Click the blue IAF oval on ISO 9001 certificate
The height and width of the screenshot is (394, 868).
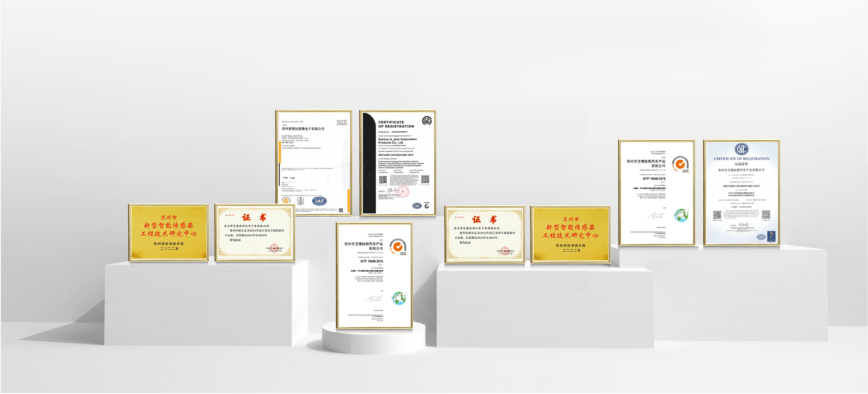319,201
